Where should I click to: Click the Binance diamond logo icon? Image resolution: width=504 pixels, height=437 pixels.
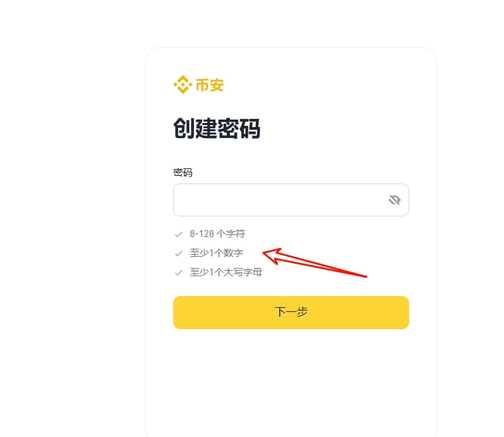182,85
